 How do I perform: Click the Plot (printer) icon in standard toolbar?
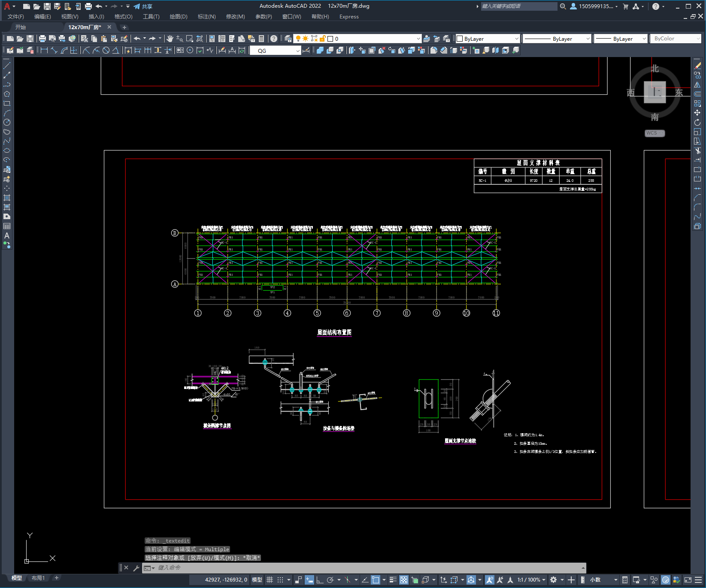[x=42, y=39]
